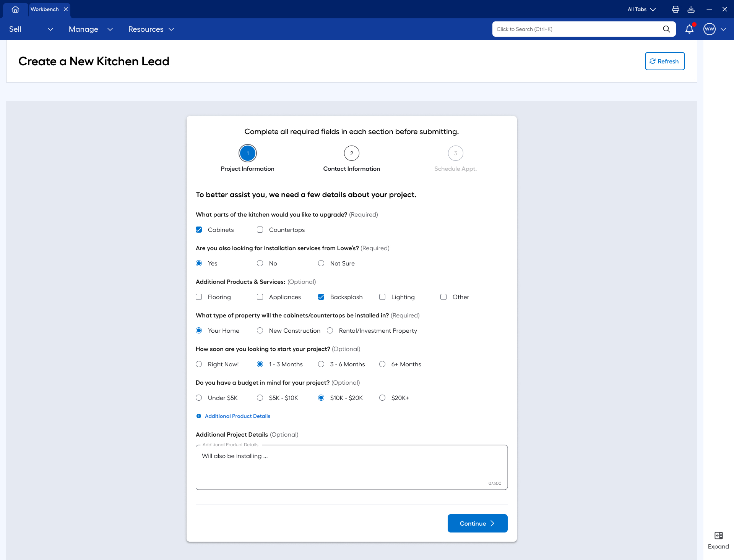Image resolution: width=734 pixels, height=560 pixels.
Task: Open the notifications bell
Action: coord(689,29)
